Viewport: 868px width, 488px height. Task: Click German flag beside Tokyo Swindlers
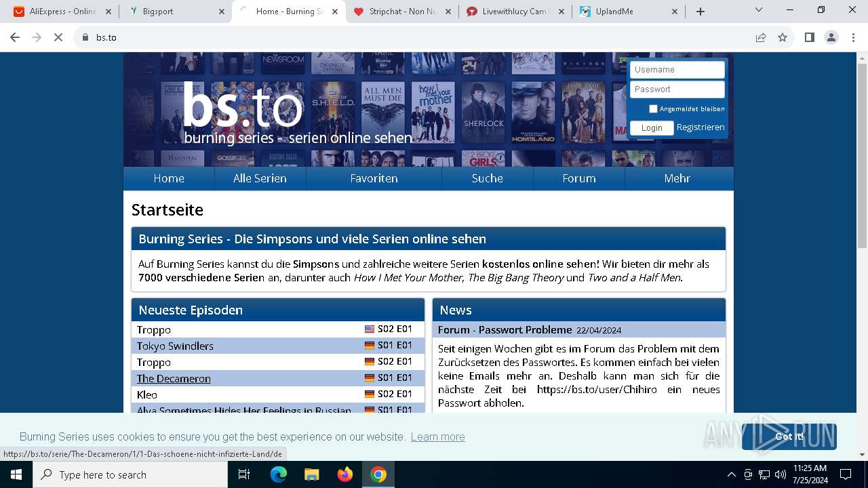[x=370, y=345]
